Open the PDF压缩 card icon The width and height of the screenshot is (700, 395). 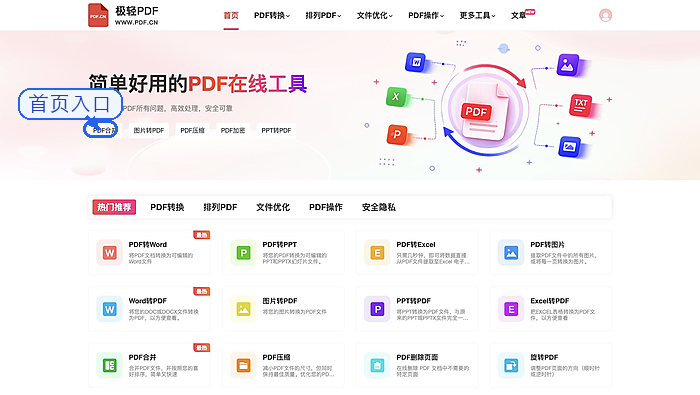[x=243, y=366]
